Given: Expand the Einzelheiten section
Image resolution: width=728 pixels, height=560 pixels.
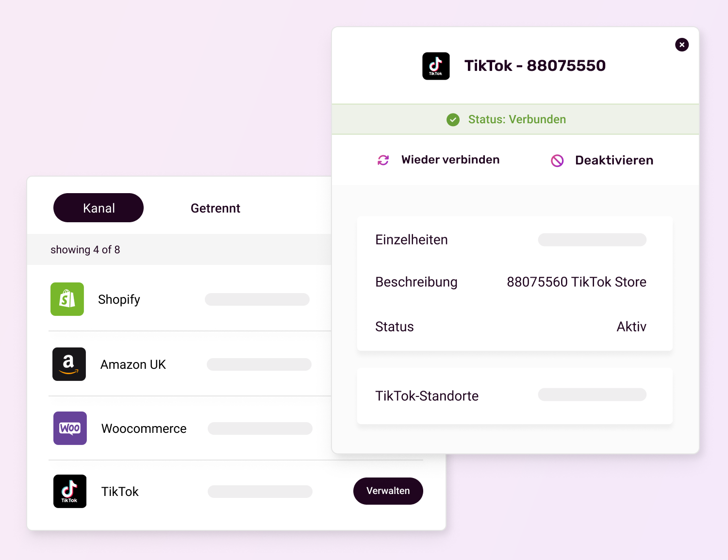Looking at the screenshot, I should [412, 240].
